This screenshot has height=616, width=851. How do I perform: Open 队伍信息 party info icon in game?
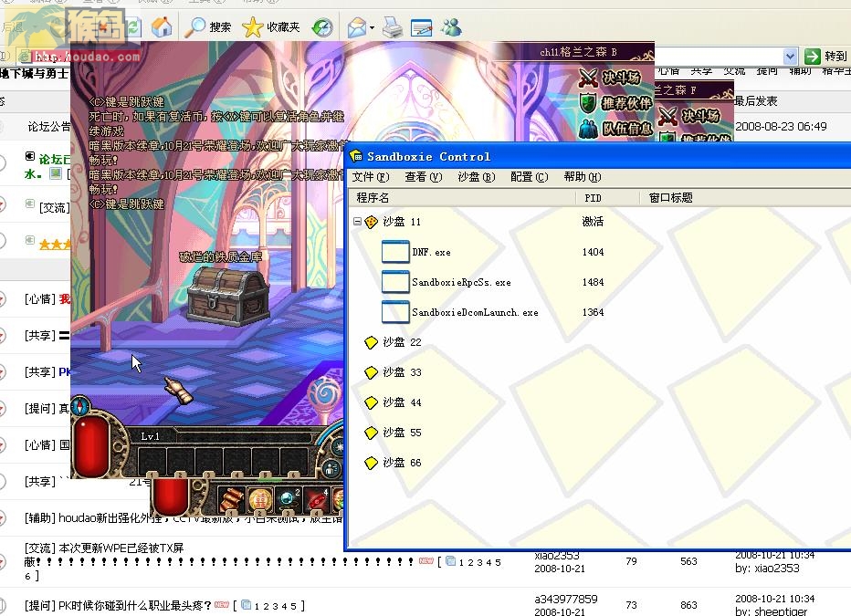click(x=588, y=129)
